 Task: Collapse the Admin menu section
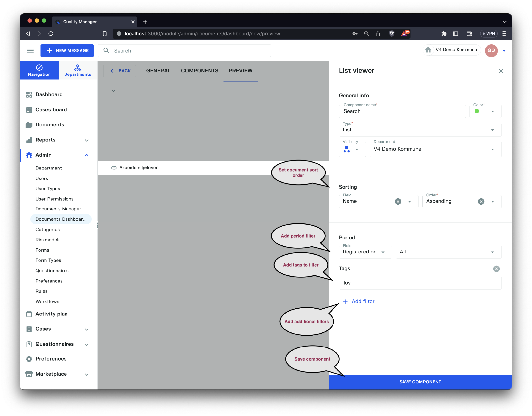click(87, 155)
